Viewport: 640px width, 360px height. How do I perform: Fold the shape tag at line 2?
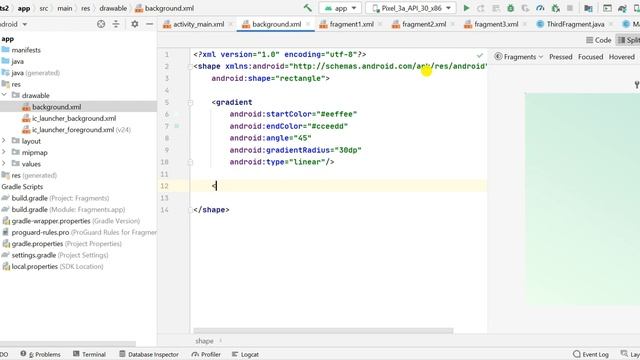point(190,67)
